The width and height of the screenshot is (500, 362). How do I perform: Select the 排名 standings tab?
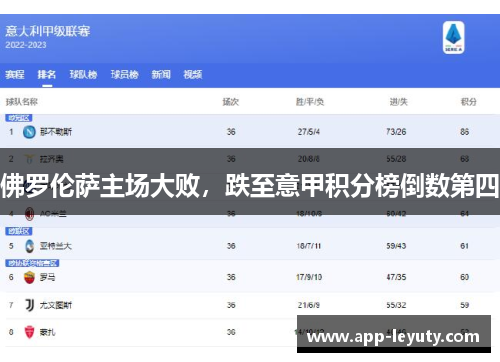[47, 74]
